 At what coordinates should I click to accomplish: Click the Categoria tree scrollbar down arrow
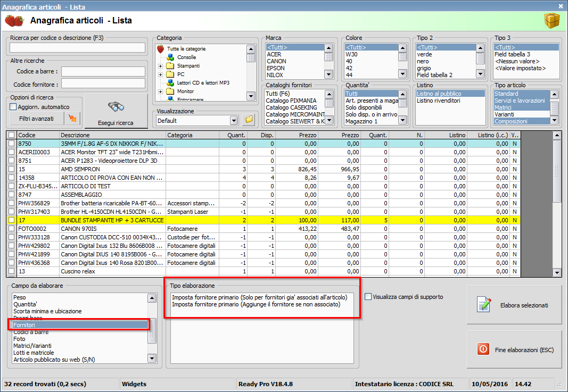251,96
